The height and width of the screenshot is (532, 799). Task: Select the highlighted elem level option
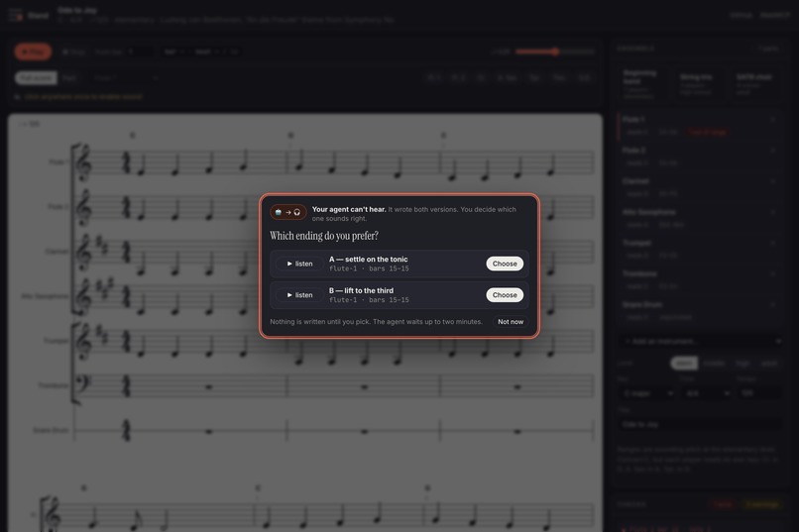click(684, 363)
